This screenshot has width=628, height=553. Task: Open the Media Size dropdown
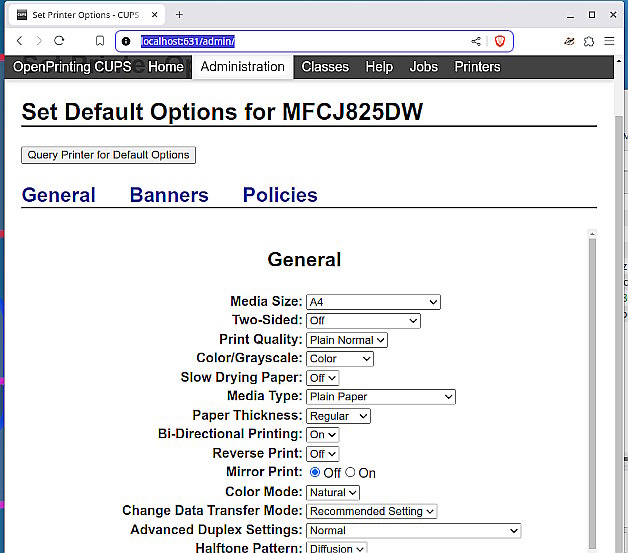pos(373,302)
